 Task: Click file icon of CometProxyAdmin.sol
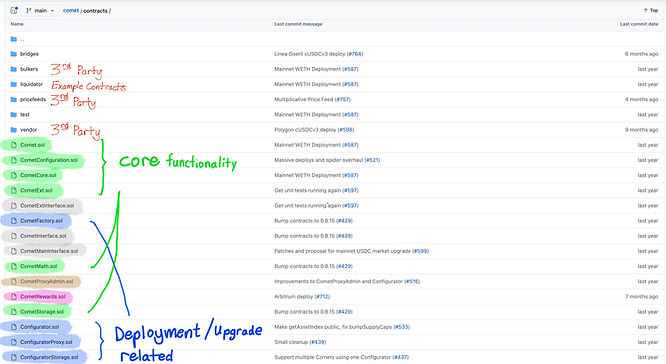click(x=14, y=282)
